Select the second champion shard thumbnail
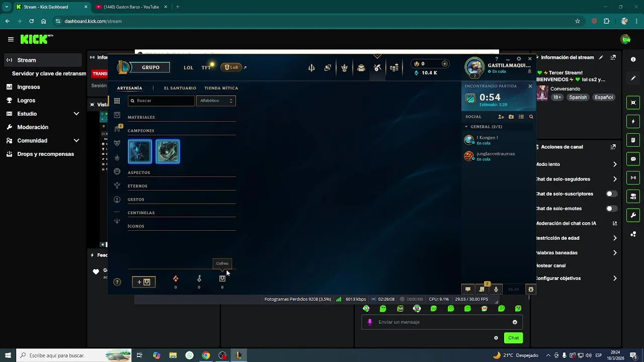 point(168,151)
